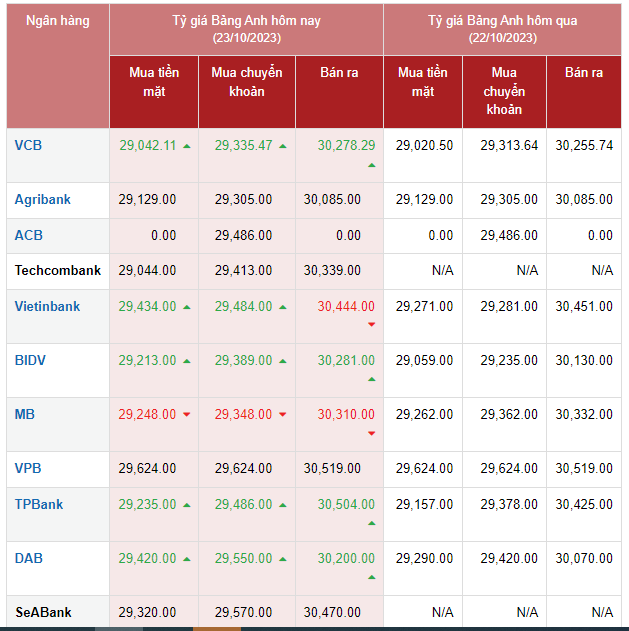
Task: Click the "Ngân hàng" column header
Action: click(x=57, y=21)
